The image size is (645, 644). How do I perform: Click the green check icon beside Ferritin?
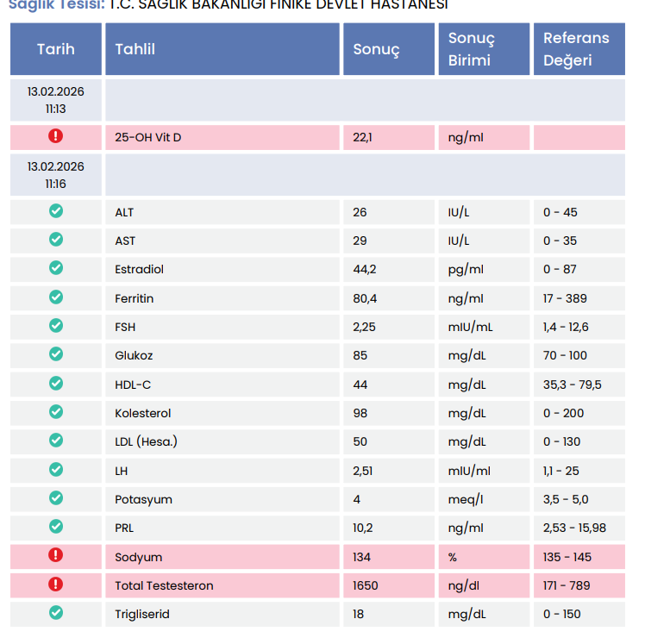pos(56,297)
